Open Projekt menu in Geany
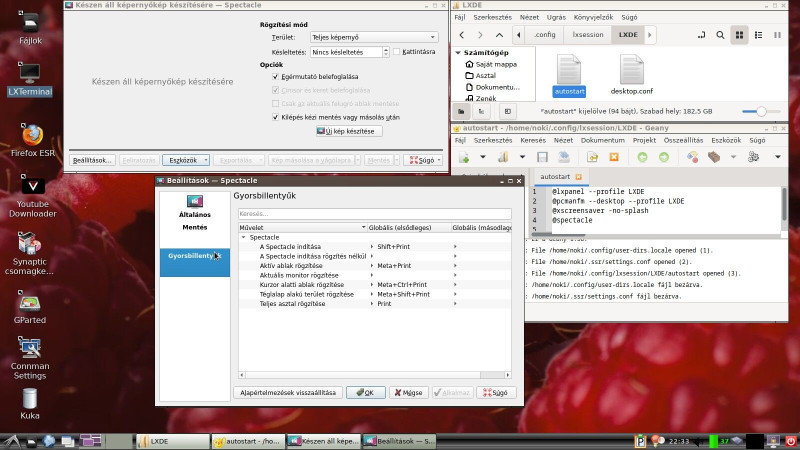The width and height of the screenshot is (800, 450). (644, 140)
